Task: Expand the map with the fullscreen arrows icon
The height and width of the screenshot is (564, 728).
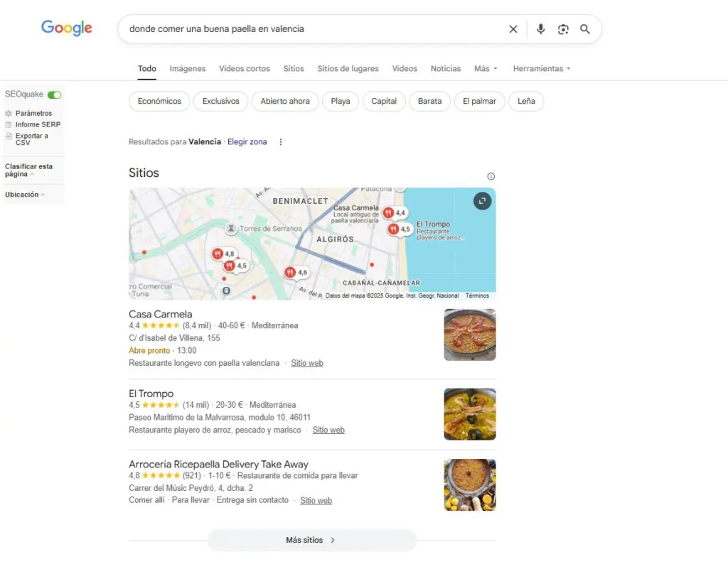Action: (482, 201)
